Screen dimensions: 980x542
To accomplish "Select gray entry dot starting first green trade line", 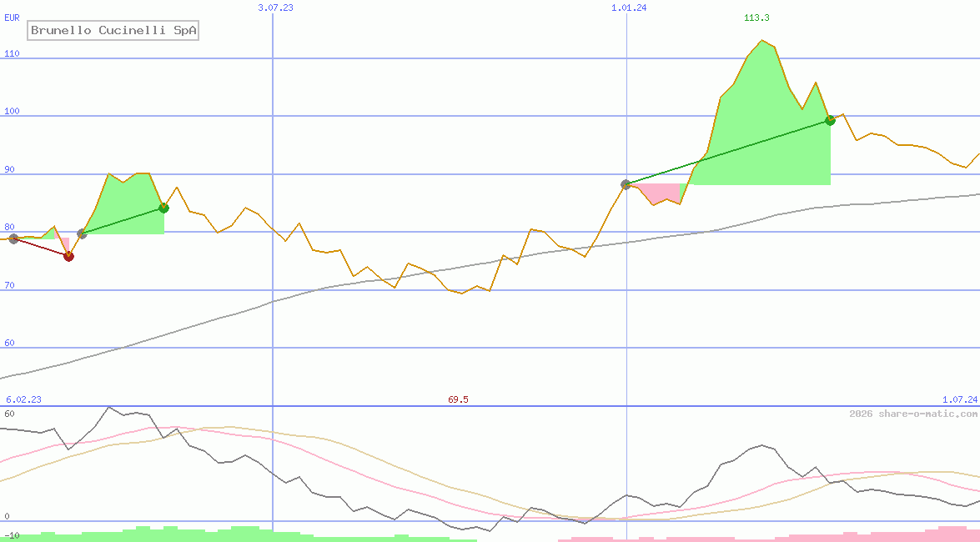I will click(82, 233).
